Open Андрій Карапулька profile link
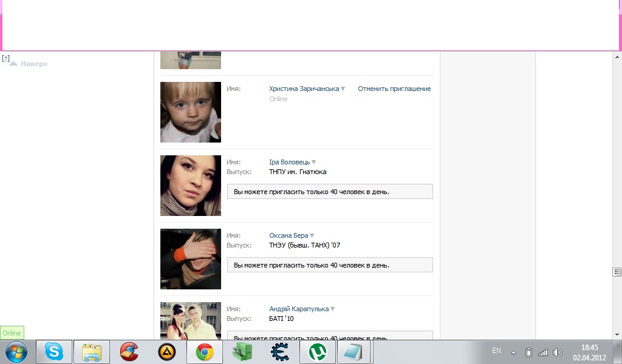This screenshot has width=622, height=364. [x=299, y=309]
